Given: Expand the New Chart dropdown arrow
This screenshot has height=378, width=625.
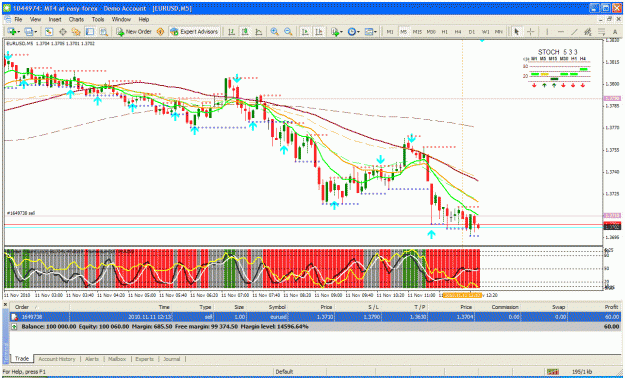Looking at the screenshot, I should tap(19, 32).
